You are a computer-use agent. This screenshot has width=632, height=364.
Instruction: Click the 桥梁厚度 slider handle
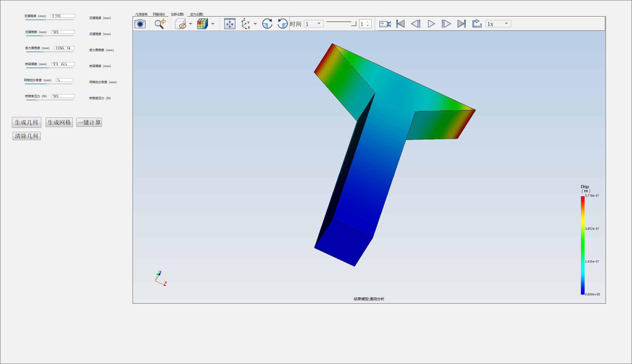click(47, 68)
